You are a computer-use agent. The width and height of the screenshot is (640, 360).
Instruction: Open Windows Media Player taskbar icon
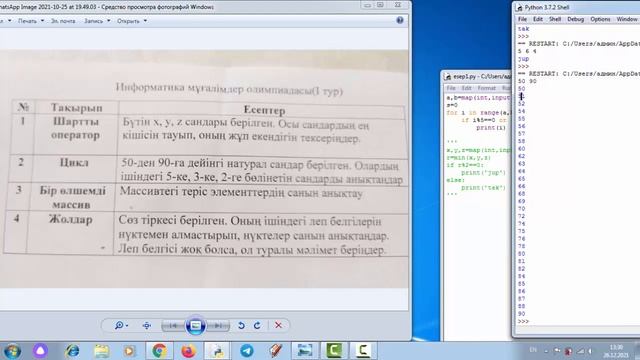point(129,351)
